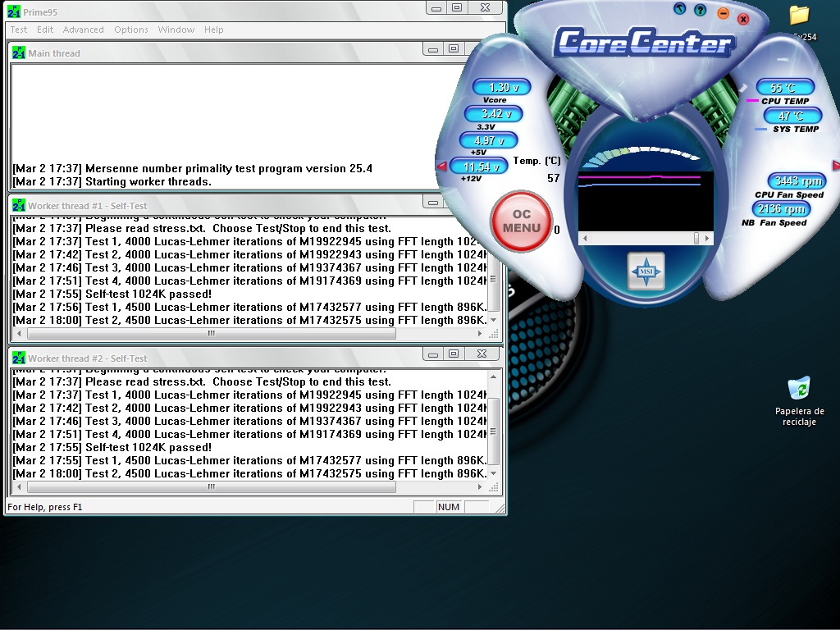Click Worker #2 vertical scrollbar thumb

point(493,431)
